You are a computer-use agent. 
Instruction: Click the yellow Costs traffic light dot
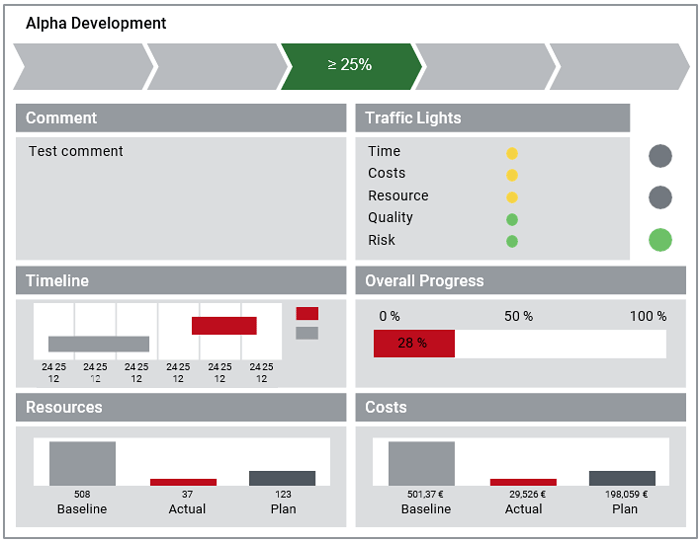click(512, 175)
